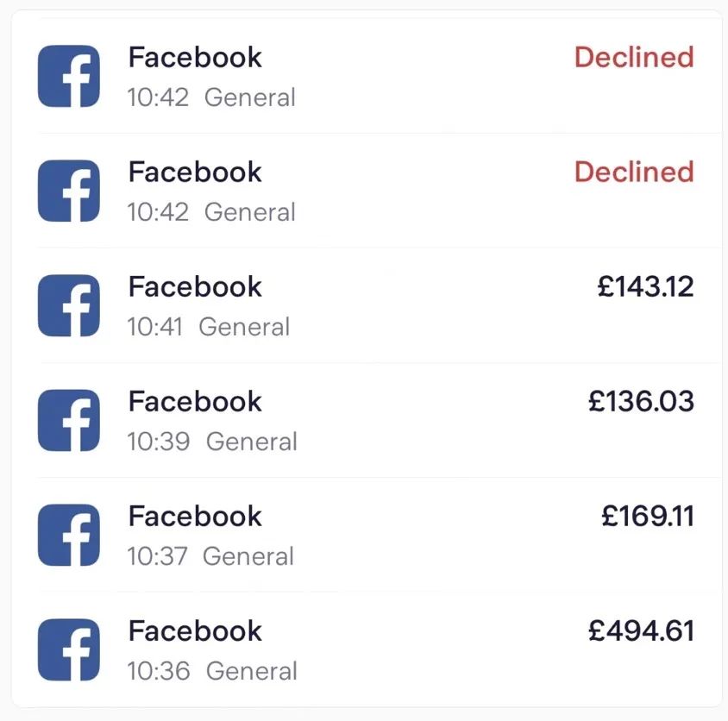Click the General category on 10:36 transaction

[252, 671]
